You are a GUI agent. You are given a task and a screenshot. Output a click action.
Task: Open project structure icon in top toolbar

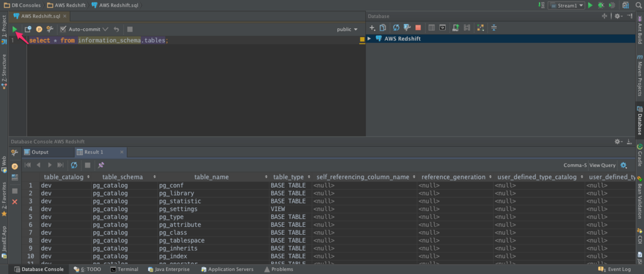point(626,5)
